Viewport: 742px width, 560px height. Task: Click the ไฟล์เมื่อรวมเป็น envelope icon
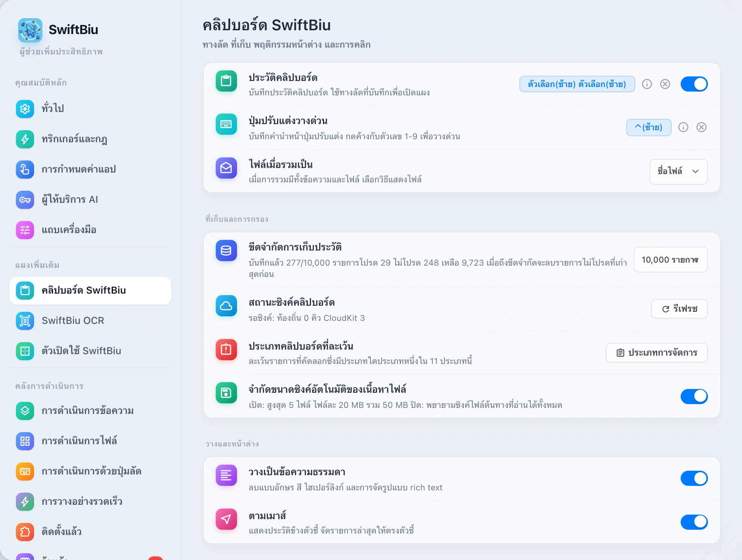click(226, 168)
